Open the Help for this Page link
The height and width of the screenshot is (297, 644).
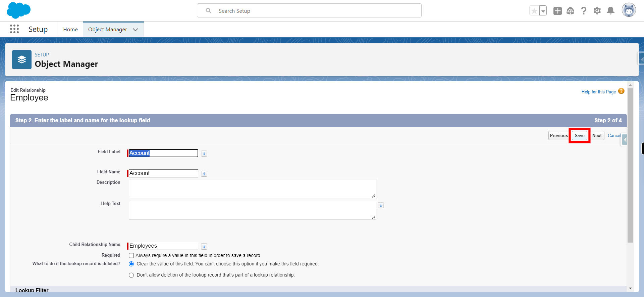pyautogui.click(x=599, y=92)
